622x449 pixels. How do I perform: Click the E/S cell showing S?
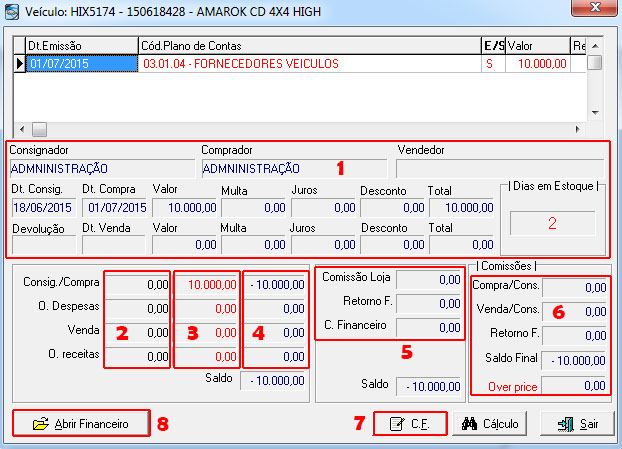[493, 63]
